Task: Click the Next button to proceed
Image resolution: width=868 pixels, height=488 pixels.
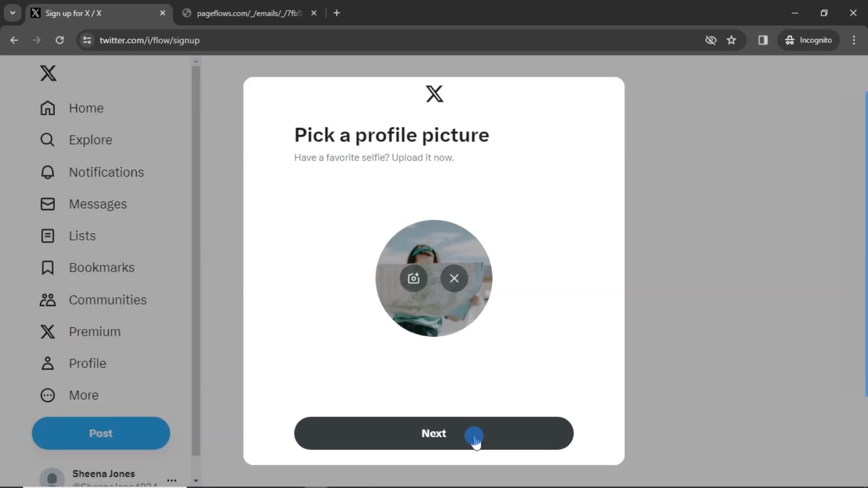Action: (434, 433)
